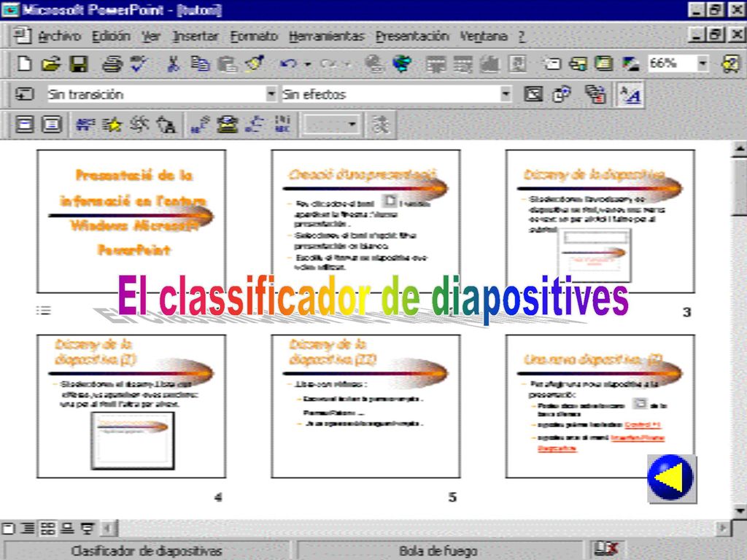747x560 pixels.
Task: Open the Office Assistant help icon
Action: 731,63
